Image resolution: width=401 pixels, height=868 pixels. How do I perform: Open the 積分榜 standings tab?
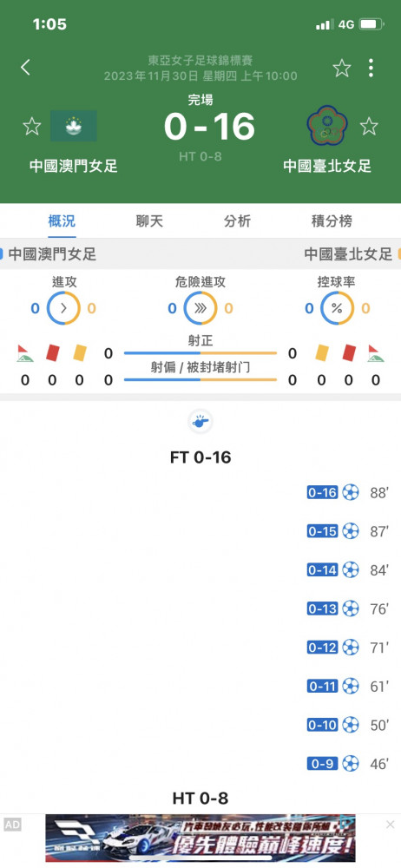pyautogui.click(x=332, y=221)
